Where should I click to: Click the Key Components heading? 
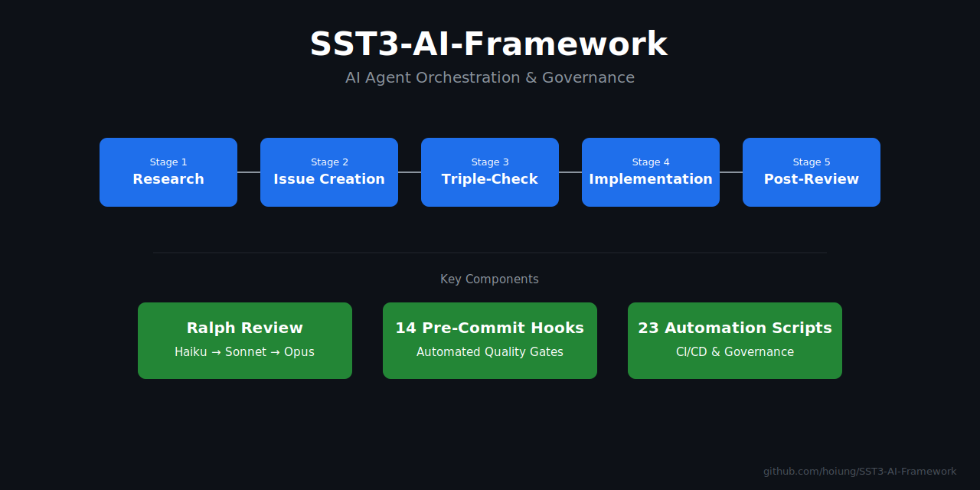[x=489, y=279]
